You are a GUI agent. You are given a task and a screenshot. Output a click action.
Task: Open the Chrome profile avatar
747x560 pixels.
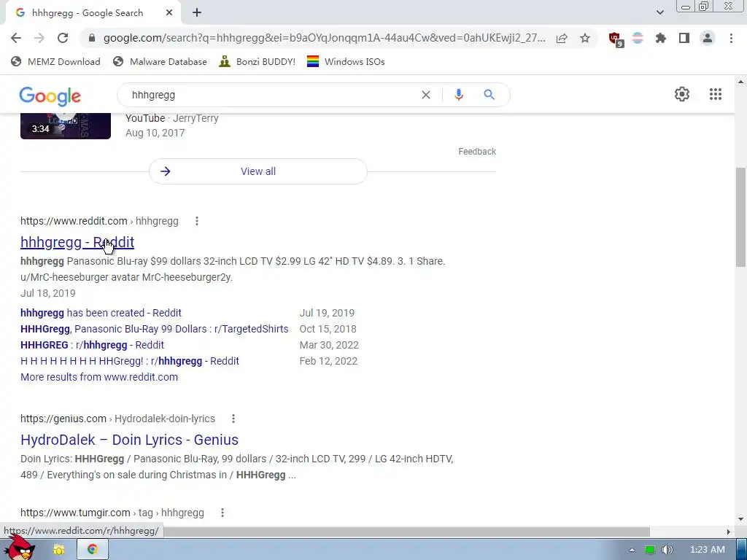708,38
